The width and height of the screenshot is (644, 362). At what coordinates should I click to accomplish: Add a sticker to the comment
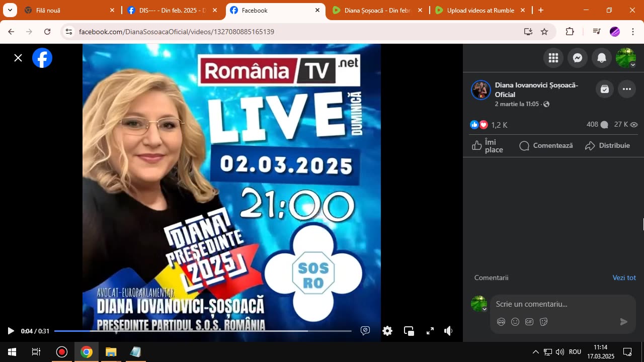click(543, 322)
